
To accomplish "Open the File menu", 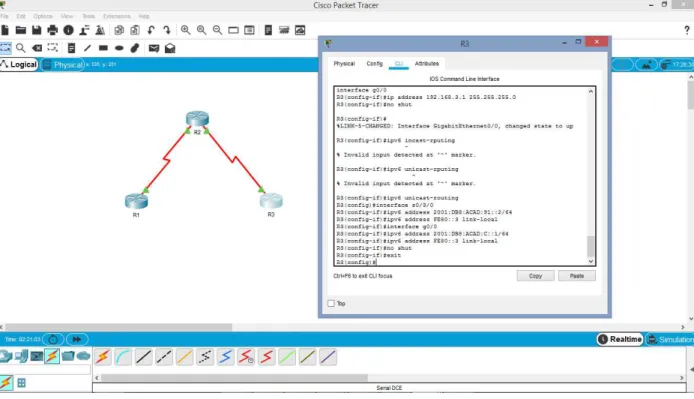I will 4,16.
